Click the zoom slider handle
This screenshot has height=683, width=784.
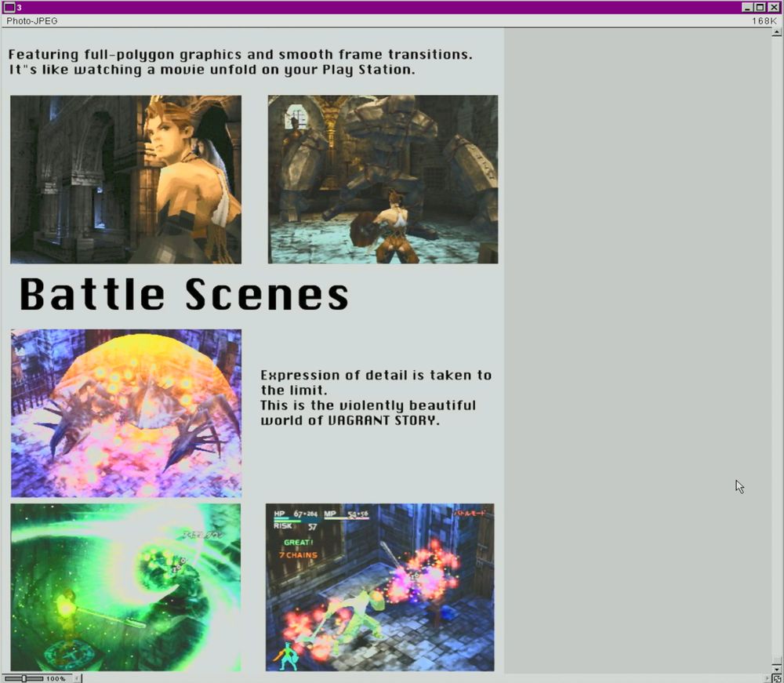point(24,678)
